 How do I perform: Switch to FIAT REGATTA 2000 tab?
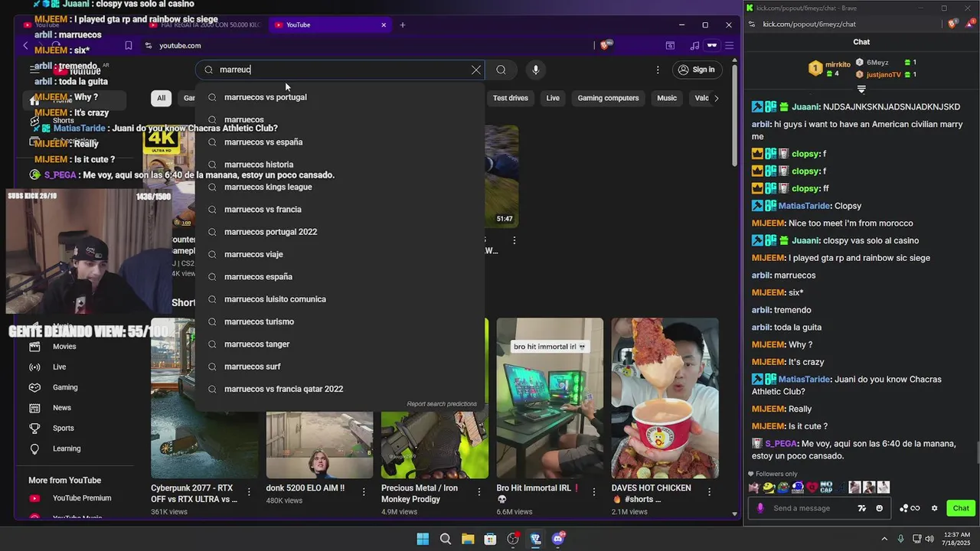[205, 24]
